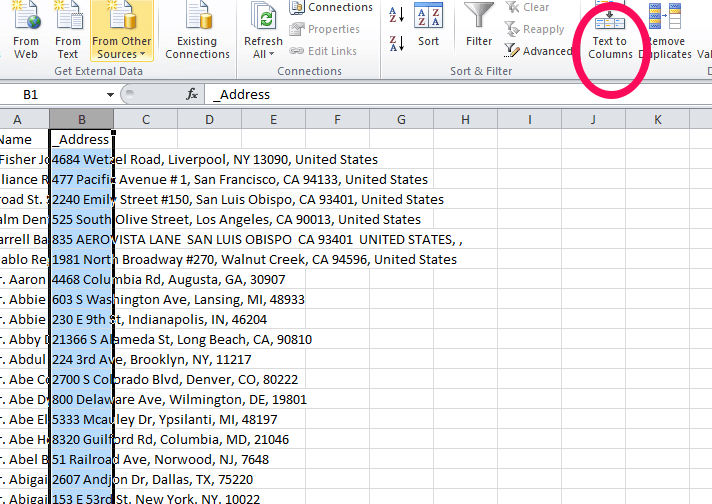
Task: Click cell with 2700 S Colorado Blvd
Action: tap(82, 379)
